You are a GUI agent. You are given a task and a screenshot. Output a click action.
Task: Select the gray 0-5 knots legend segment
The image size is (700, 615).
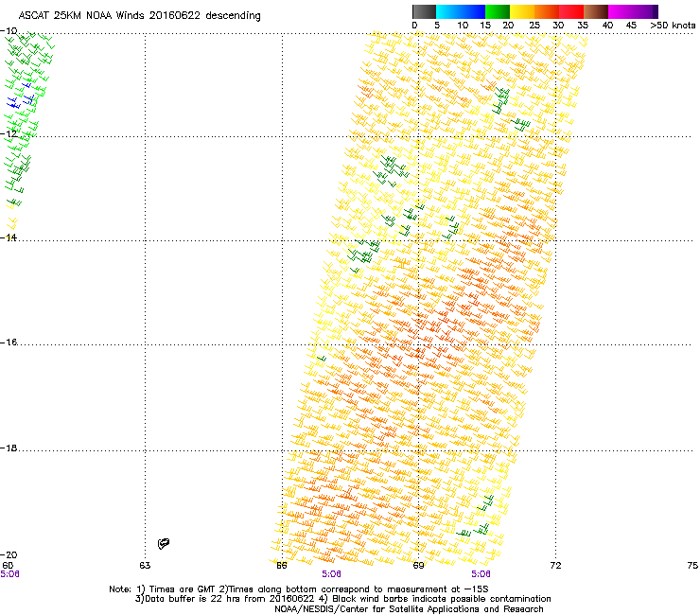coord(424,11)
